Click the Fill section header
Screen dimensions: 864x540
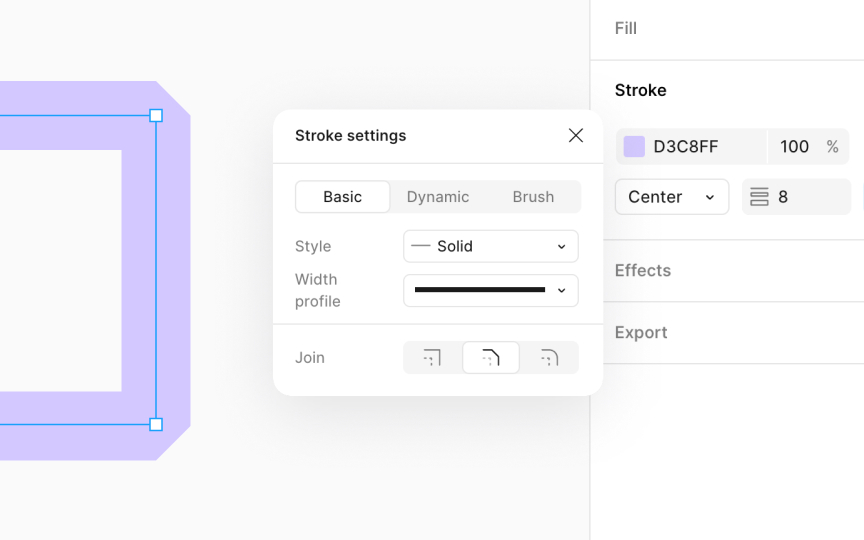[x=626, y=28]
